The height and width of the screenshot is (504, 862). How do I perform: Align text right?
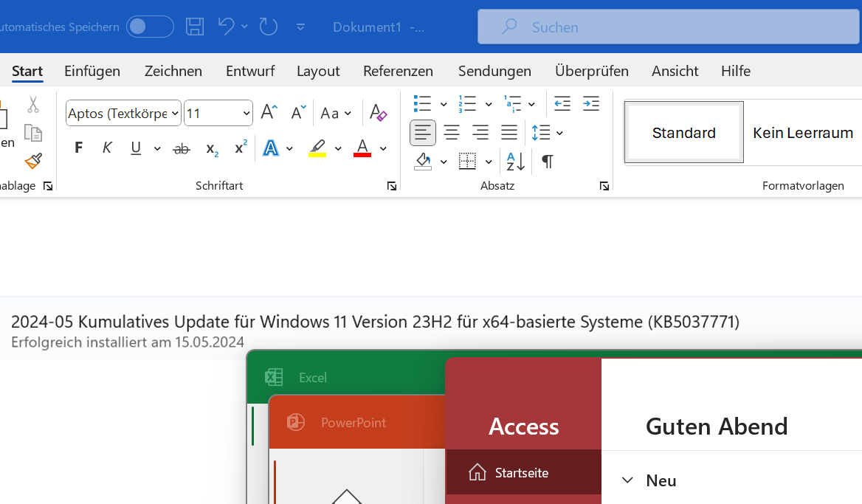coord(480,133)
